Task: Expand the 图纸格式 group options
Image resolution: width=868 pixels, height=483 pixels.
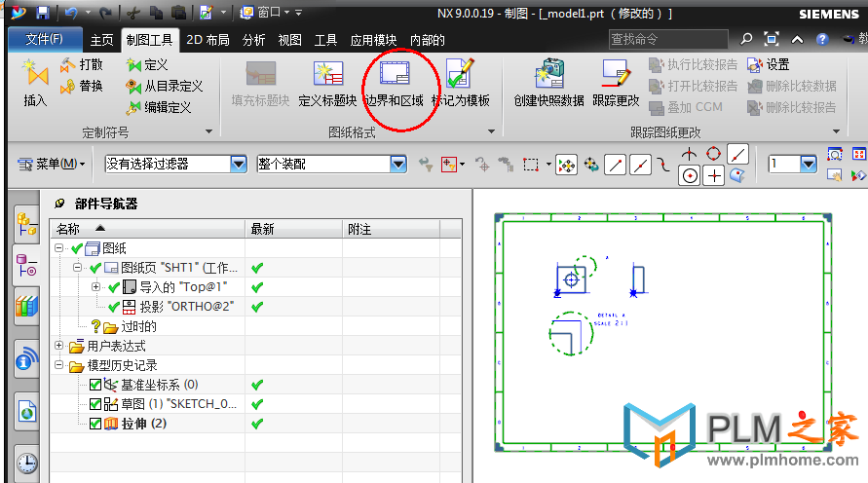Action: pos(491,131)
